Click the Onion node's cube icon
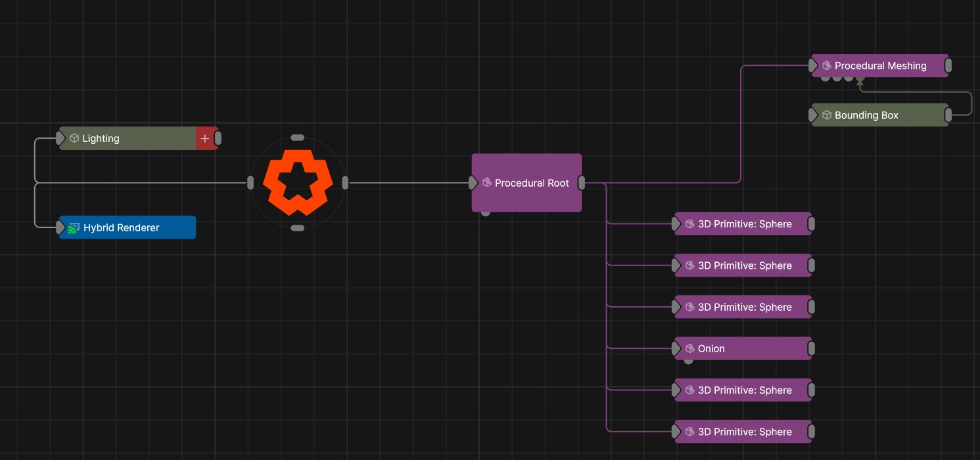Viewport: 980px width, 460px height. tap(690, 349)
